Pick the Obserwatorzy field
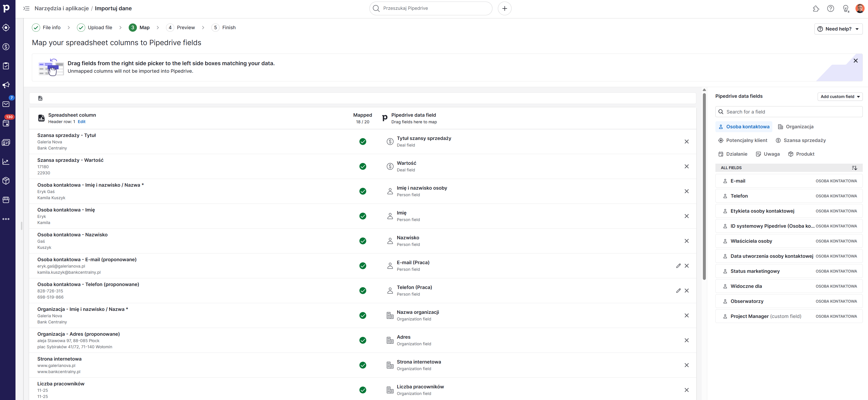This screenshot has width=868, height=400. click(789, 301)
